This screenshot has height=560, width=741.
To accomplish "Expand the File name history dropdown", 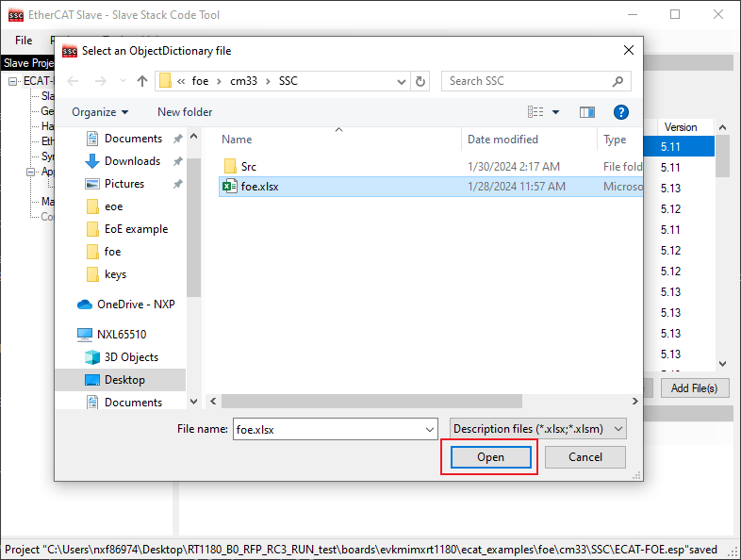I will click(x=430, y=428).
